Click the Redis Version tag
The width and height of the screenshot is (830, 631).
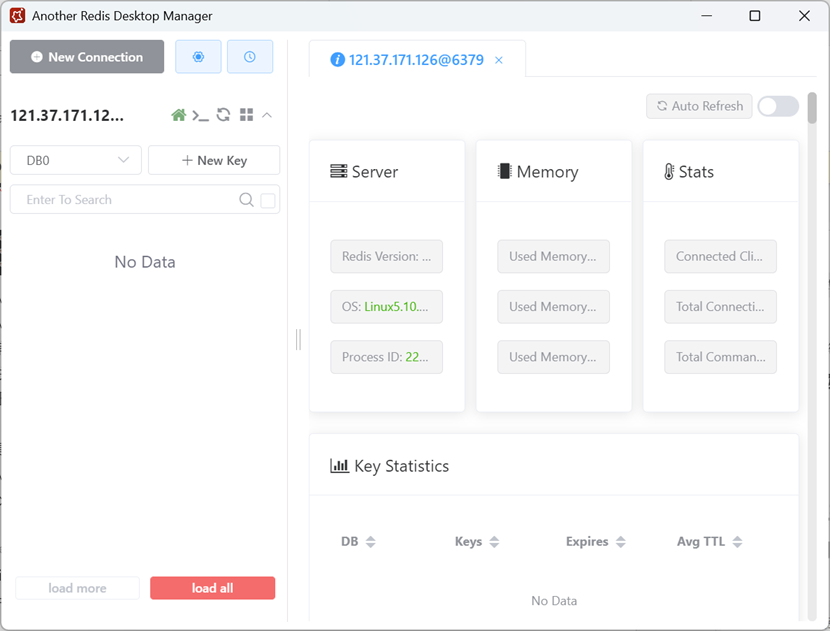[x=386, y=256]
